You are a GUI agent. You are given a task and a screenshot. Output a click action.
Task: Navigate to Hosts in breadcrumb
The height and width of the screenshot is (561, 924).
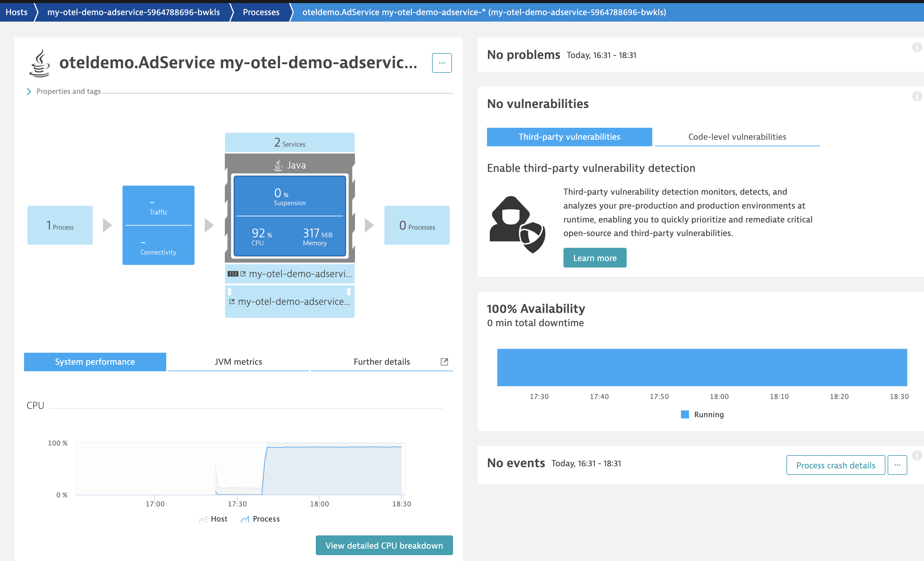point(17,12)
